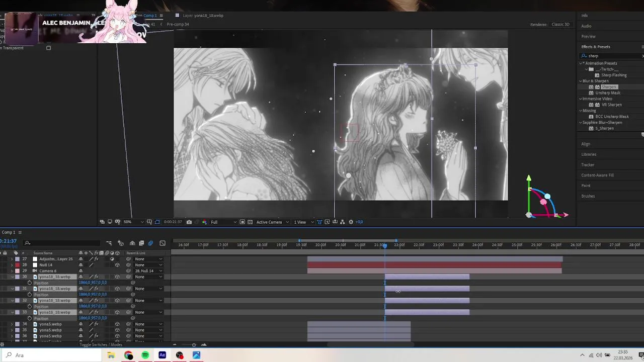Open the Graph Editor icon
Screen dimensions: 644x362
coord(163,243)
